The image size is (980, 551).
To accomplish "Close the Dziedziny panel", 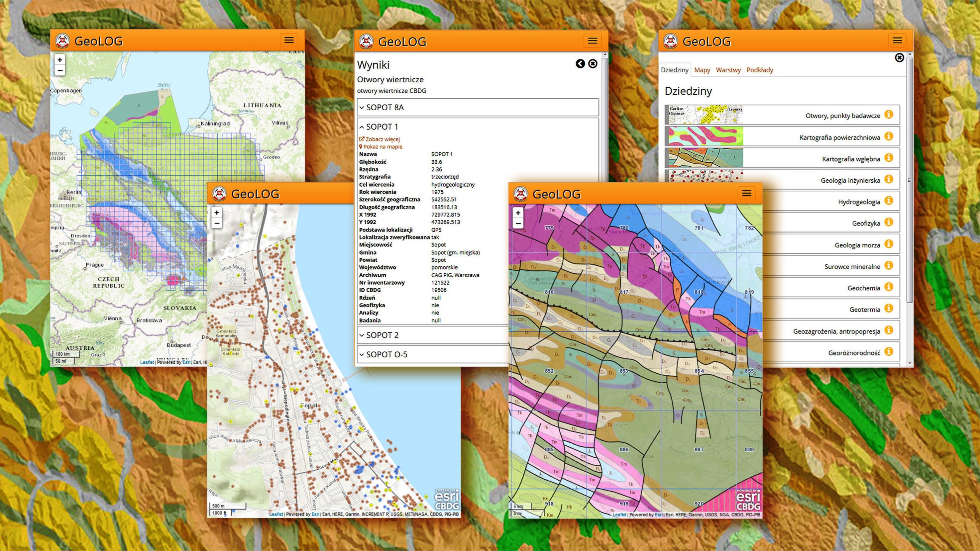I will [899, 57].
